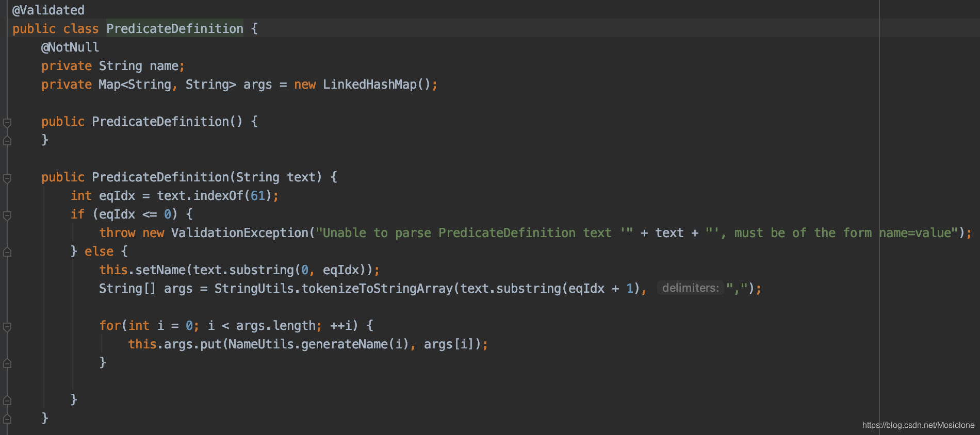Click the 'for' keyword

click(x=110, y=326)
